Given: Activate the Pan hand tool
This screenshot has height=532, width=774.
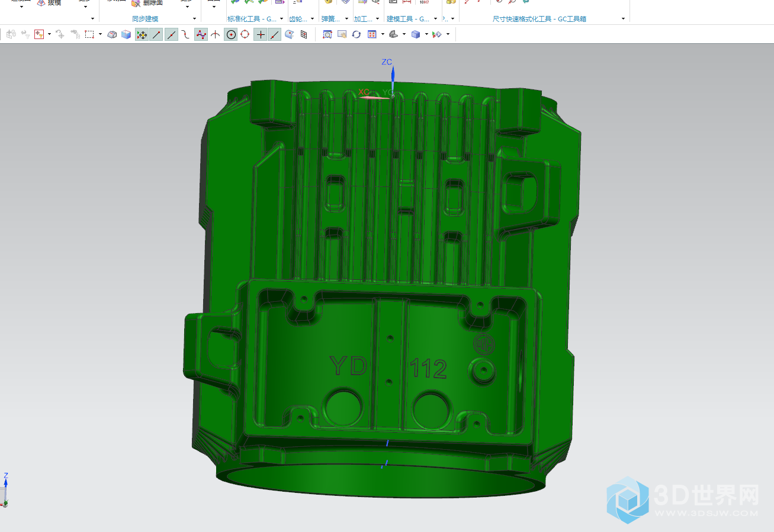Looking at the screenshot, I should (342, 34).
